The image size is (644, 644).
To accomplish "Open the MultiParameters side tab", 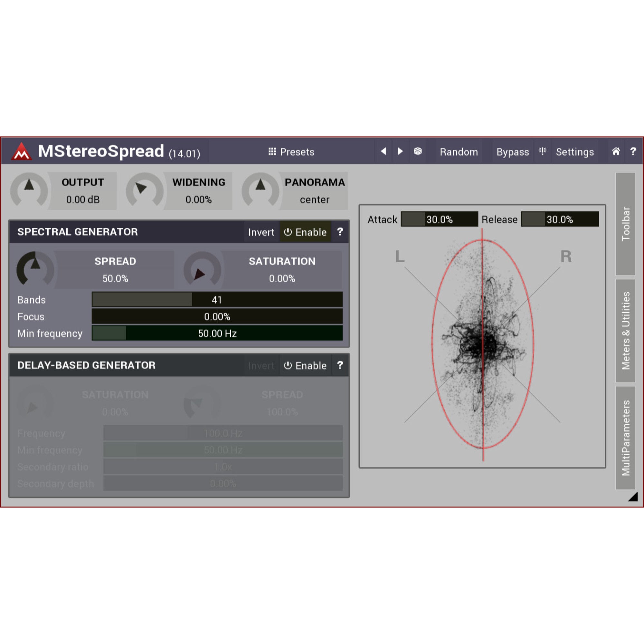I will pos(625,438).
